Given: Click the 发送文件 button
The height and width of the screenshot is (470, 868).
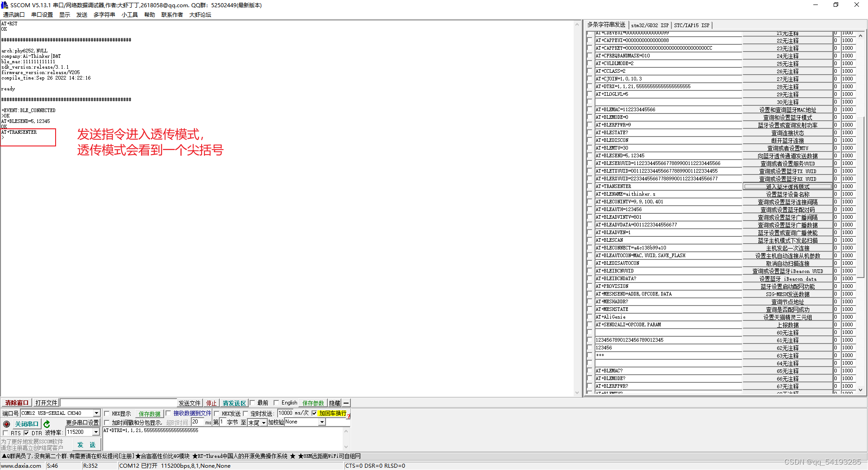Looking at the screenshot, I should click(x=189, y=403).
